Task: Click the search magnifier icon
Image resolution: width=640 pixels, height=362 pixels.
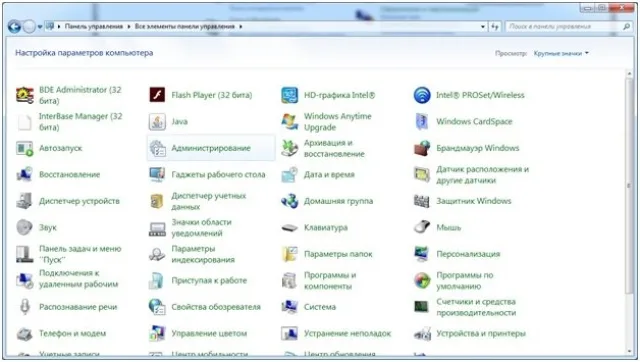Action: tap(627, 27)
